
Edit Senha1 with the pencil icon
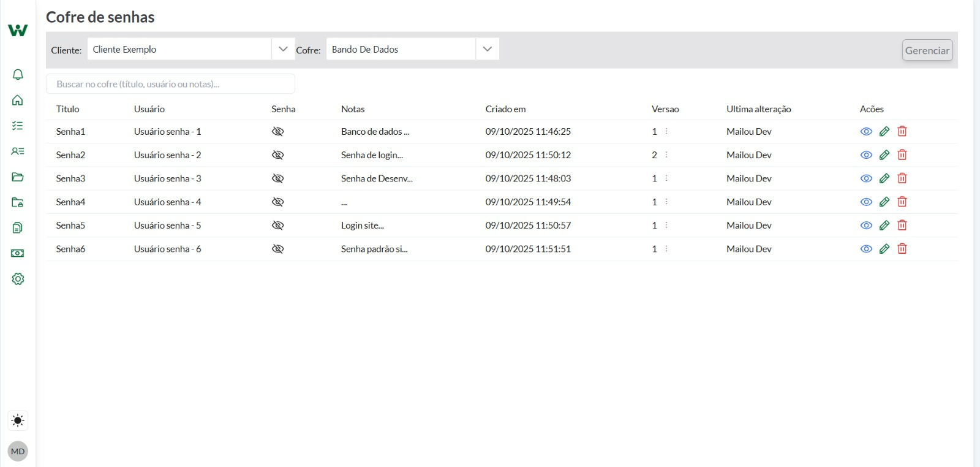click(884, 131)
